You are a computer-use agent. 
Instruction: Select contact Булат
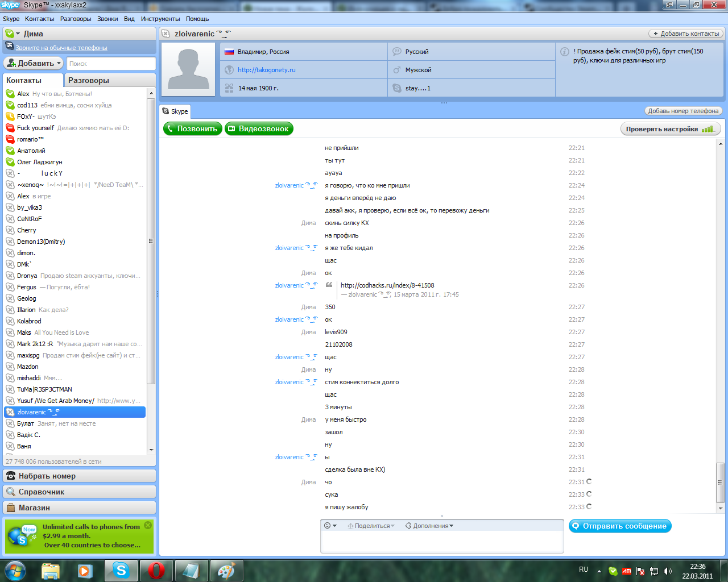(x=75, y=423)
